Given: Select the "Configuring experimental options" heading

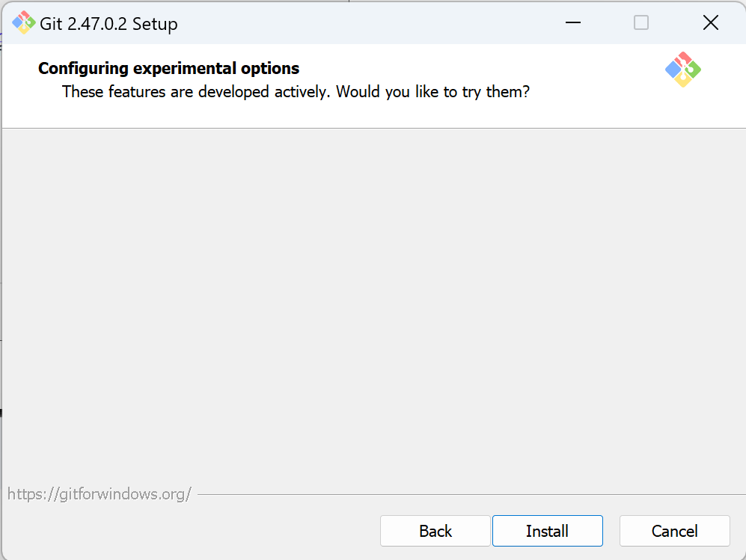Looking at the screenshot, I should tap(168, 69).
